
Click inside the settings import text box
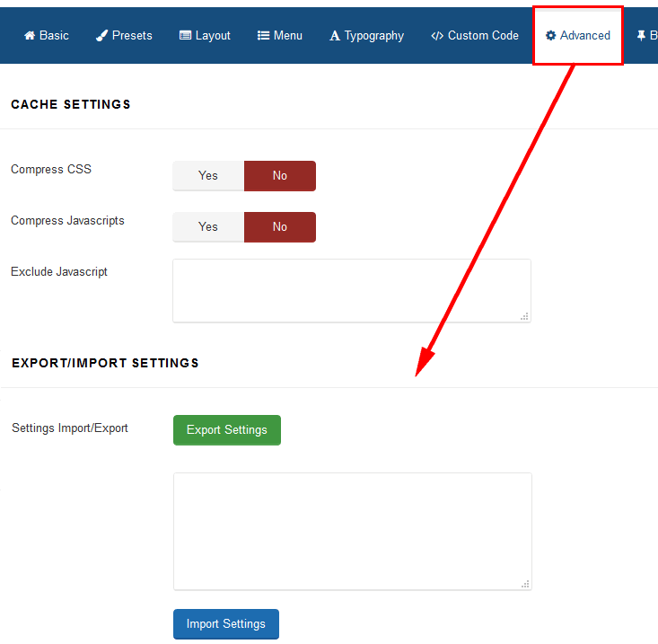point(352,531)
